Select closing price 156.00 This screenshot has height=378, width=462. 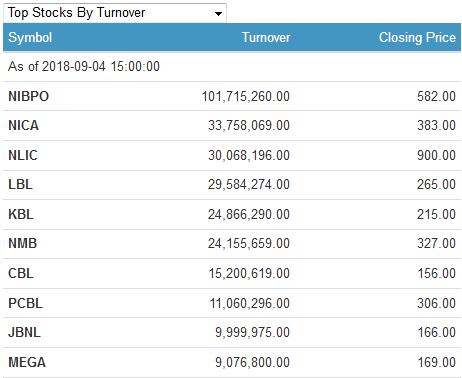[x=437, y=273]
